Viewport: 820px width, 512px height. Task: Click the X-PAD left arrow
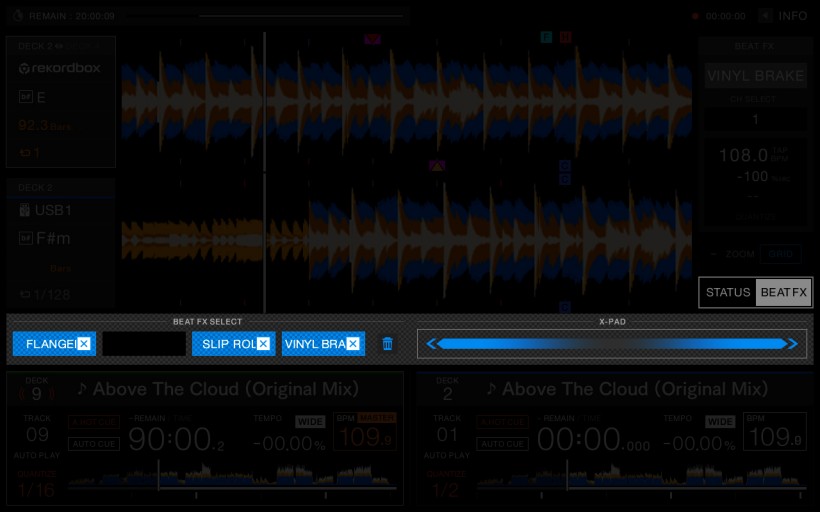432,344
